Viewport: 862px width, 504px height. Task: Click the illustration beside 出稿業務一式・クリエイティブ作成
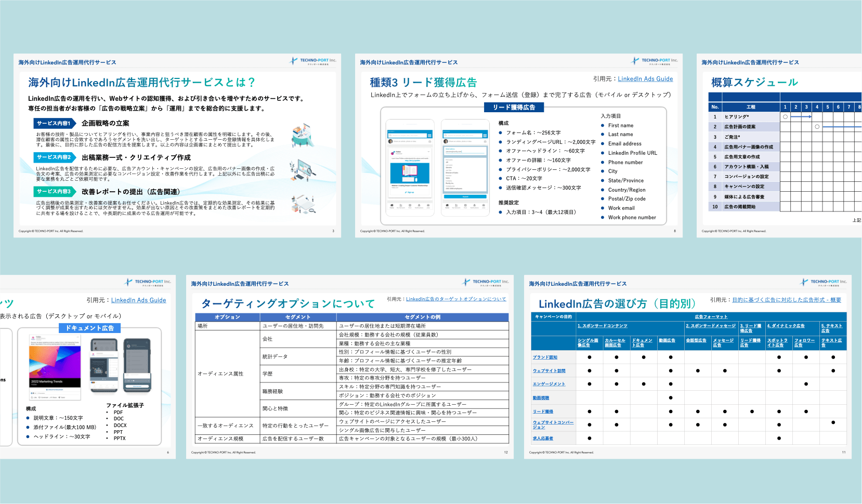pos(303,169)
